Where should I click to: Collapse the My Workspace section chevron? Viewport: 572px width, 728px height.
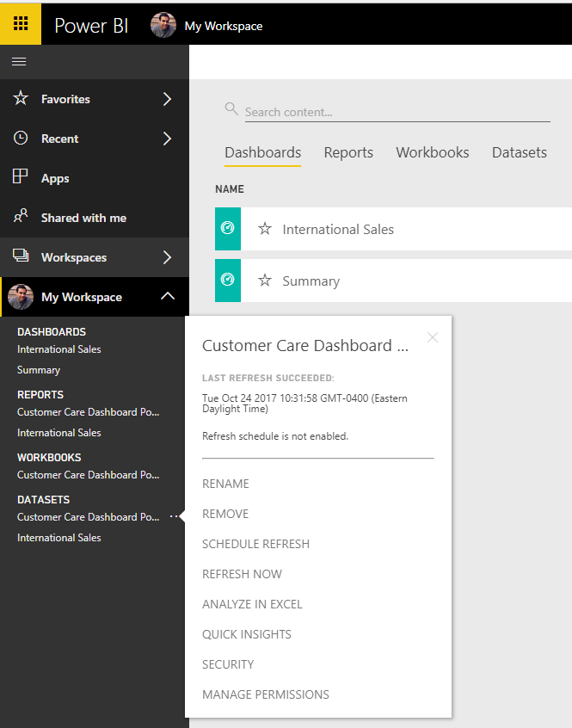tap(168, 296)
